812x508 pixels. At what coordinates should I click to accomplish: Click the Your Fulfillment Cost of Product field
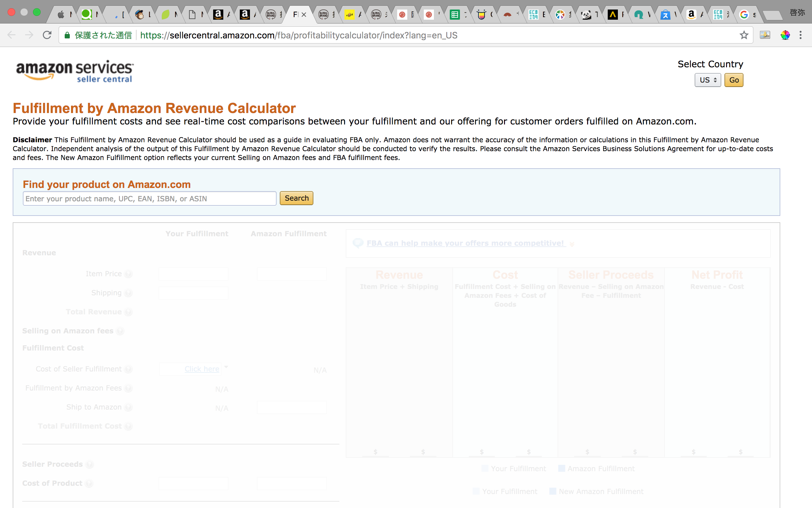pos(193,484)
